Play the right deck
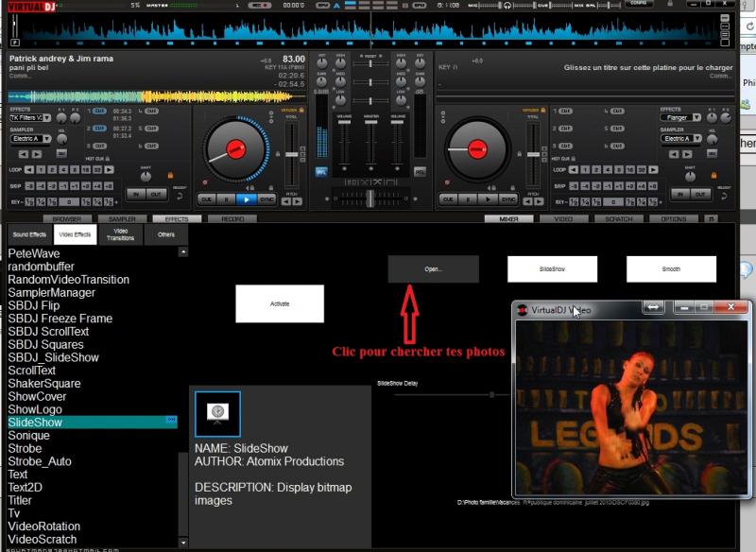The height and width of the screenshot is (552, 756). [488, 199]
